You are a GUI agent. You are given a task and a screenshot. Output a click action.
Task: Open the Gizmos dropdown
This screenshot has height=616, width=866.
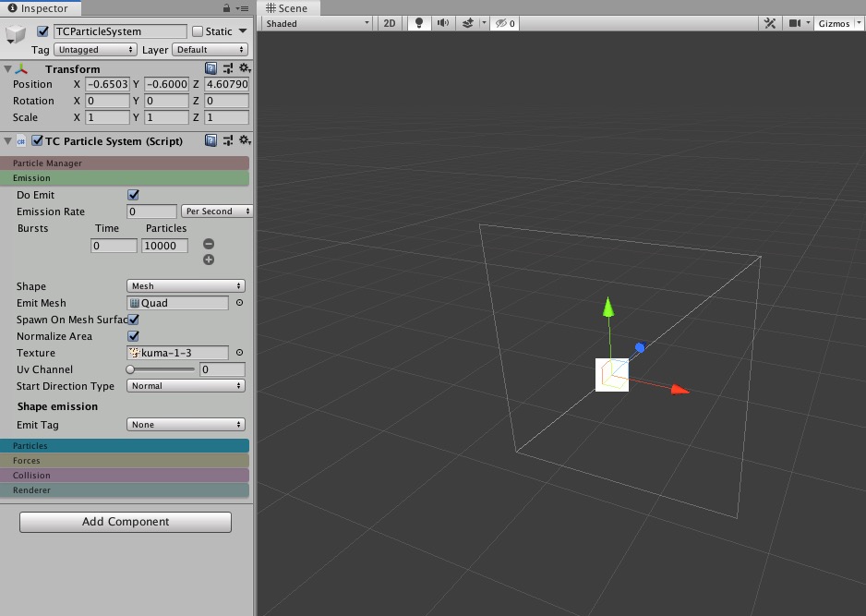837,23
